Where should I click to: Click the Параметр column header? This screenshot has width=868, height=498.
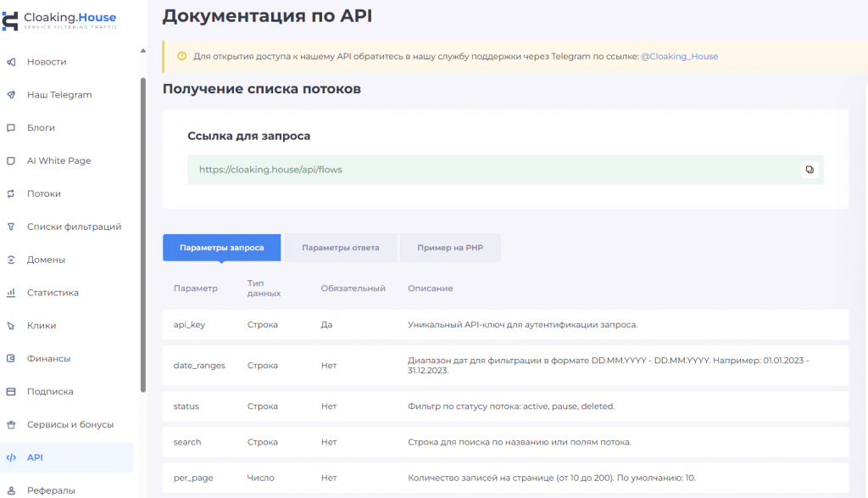coord(196,288)
